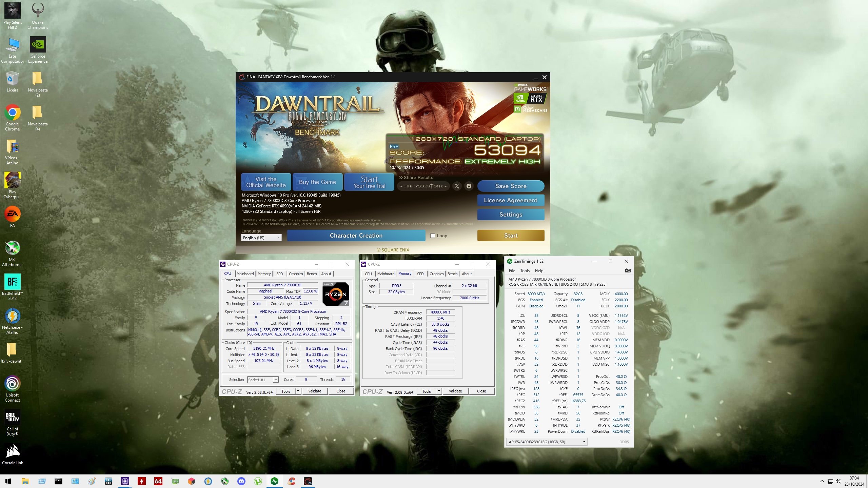Open Battlefield 2042 desktop icon

tap(12, 287)
